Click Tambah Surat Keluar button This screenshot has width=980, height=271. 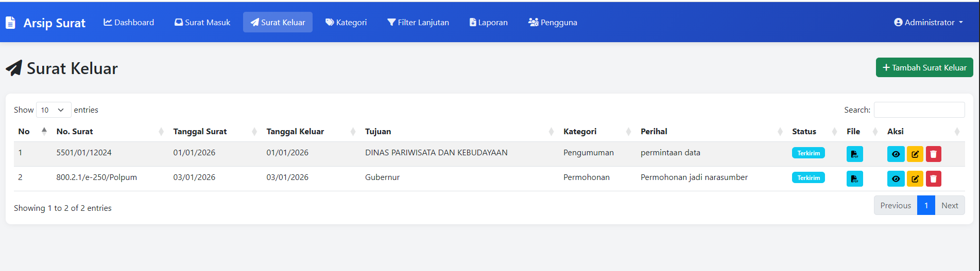[924, 67]
